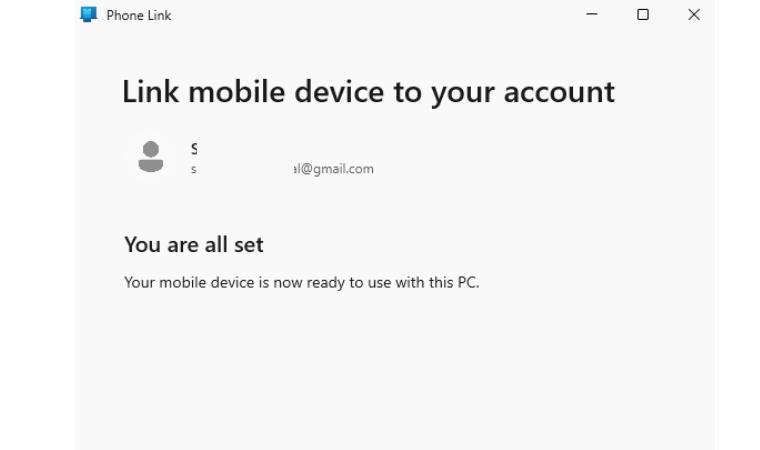
Task: Click the word "device" in the main heading
Action: [x=339, y=91]
